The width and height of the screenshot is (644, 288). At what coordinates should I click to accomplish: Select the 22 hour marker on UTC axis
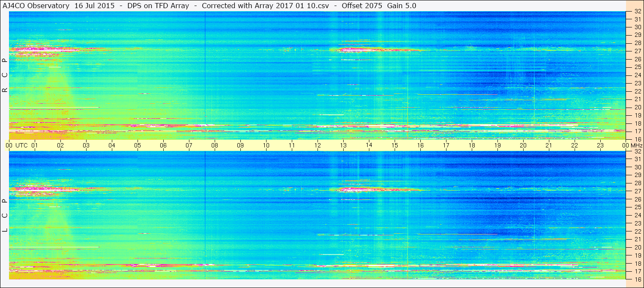point(575,146)
